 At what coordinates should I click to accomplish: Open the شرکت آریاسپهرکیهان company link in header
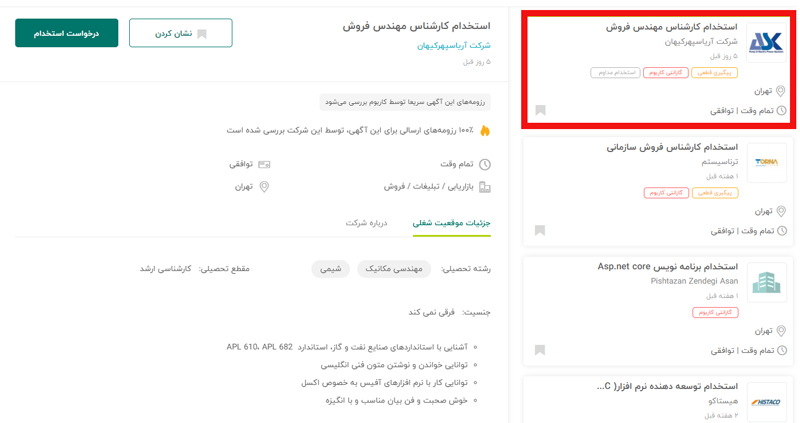[454, 45]
